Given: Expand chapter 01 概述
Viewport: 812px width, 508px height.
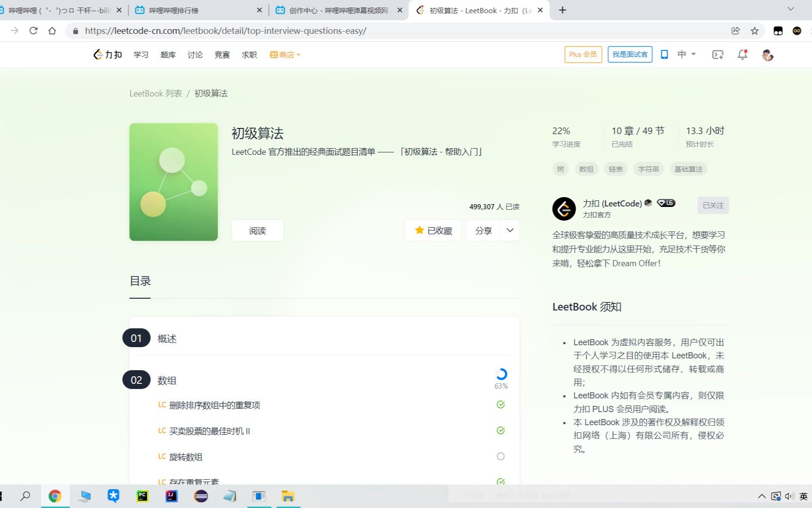Looking at the screenshot, I should pyautogui.click(x=324, y=338).
